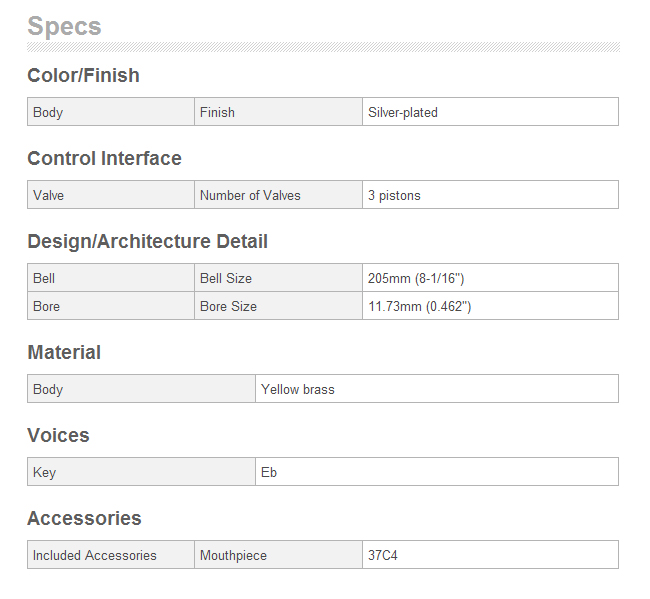
Task: Select the Bell Size label cell
Action: click(x=278, y=278)
